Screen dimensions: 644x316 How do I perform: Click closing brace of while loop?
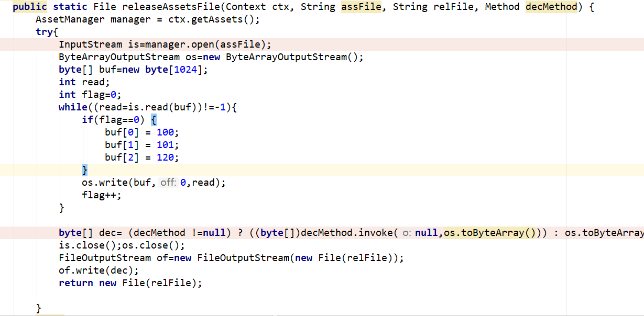click(61, 208)
